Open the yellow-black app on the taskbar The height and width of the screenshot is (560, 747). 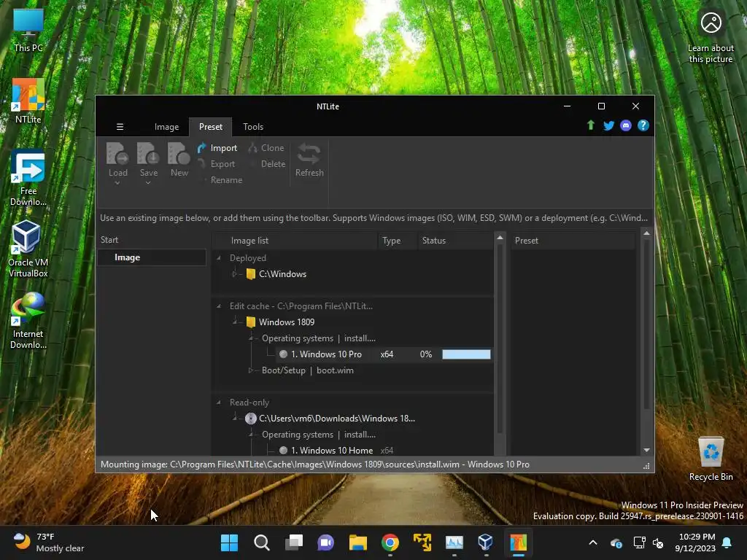coord(422,542)
